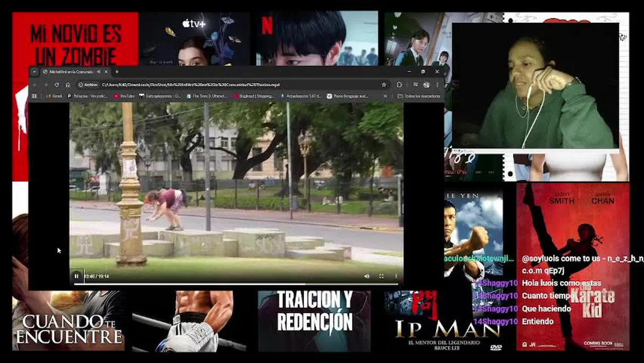
Task: Open the Actualización 1.67 bookmark
Action: (301, 96)
